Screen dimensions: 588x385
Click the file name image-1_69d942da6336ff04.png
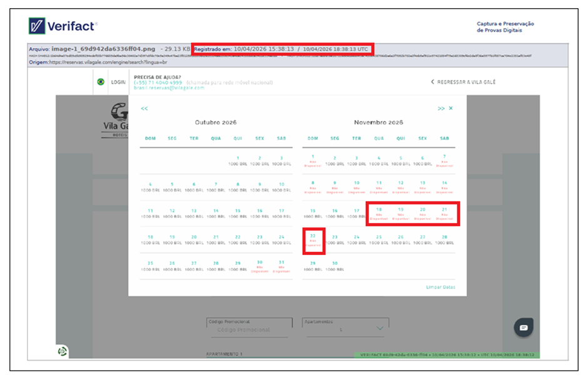click(x=103, y=49)
